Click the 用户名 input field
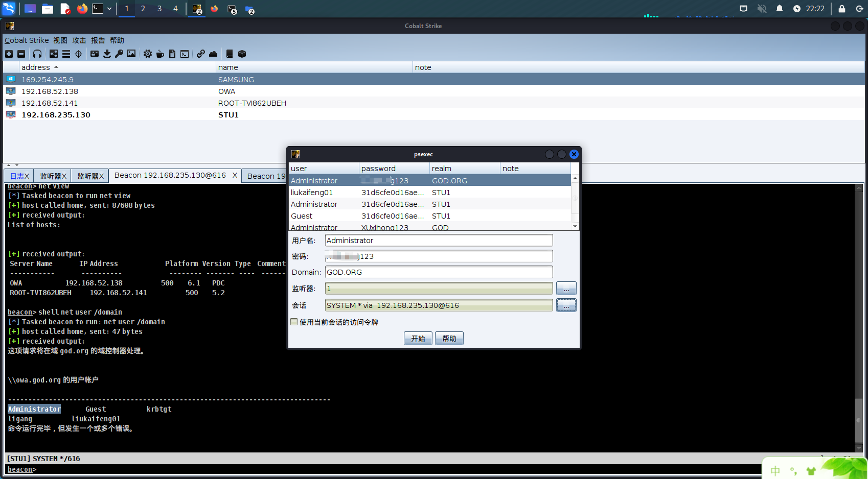 point(439,241)
